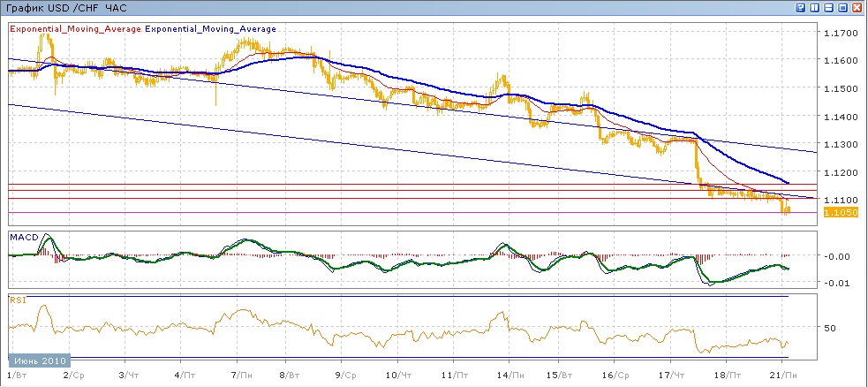
Task: Click the 50 level label on RSI scale
Action: (829, 328)
